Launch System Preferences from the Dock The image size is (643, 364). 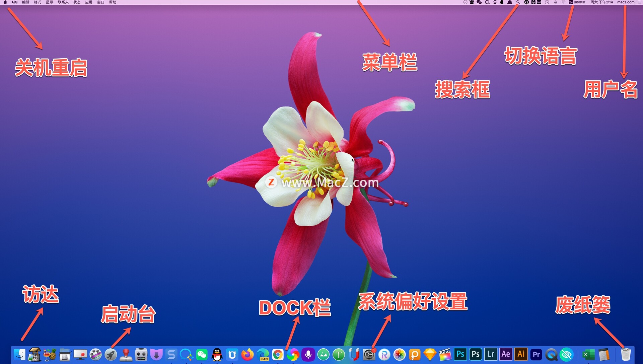(369, 355)
